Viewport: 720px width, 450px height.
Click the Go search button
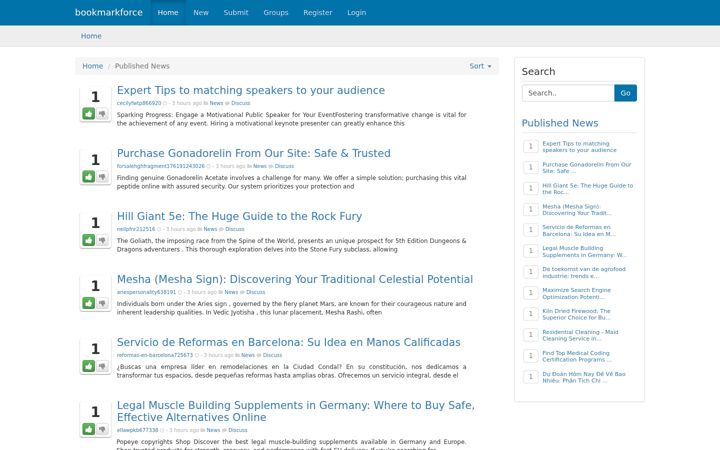pyautogui.click(x=625, y=93)
